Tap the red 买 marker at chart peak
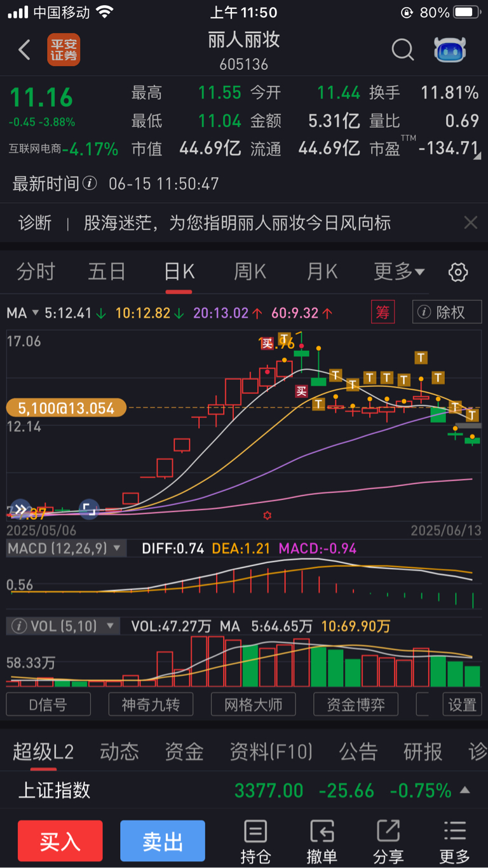Image resolution: width=488 pixels, height=868 pixels. (267, 343)
